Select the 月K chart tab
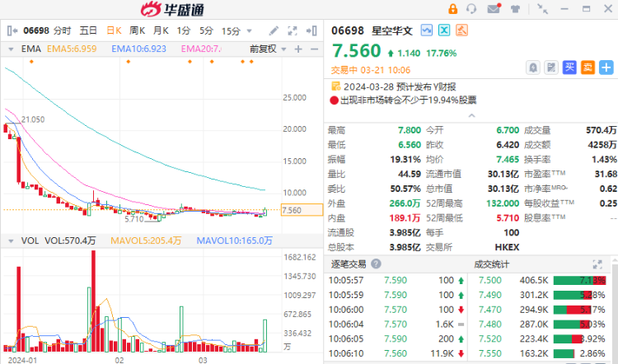 (161, 30)
